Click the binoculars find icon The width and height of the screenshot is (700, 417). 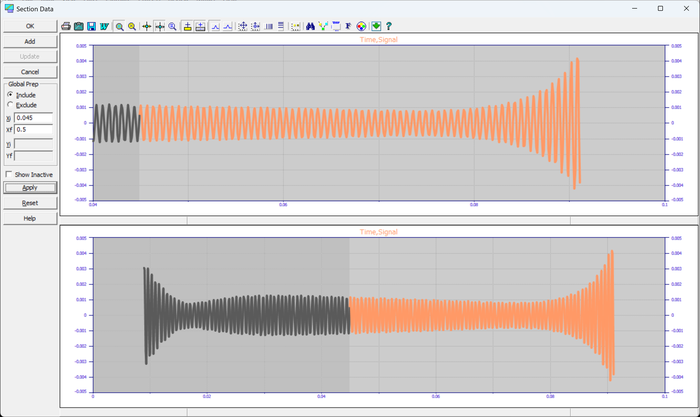(310, 26)
